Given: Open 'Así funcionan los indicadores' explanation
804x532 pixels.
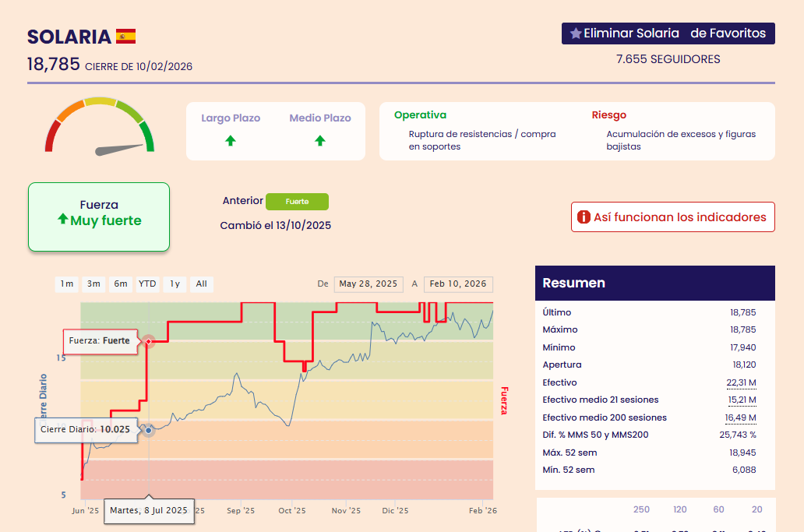Looking at the screenshot, I should [x=673, y=217].
